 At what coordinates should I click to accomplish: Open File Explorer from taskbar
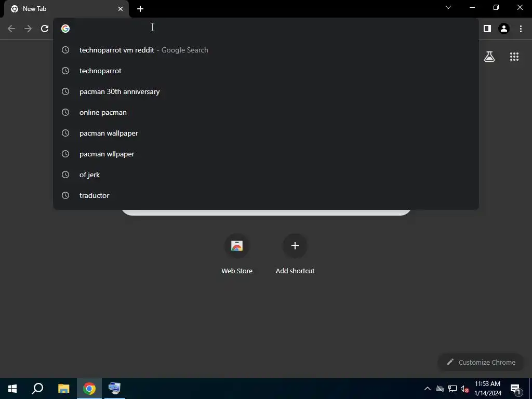point(63,389)
